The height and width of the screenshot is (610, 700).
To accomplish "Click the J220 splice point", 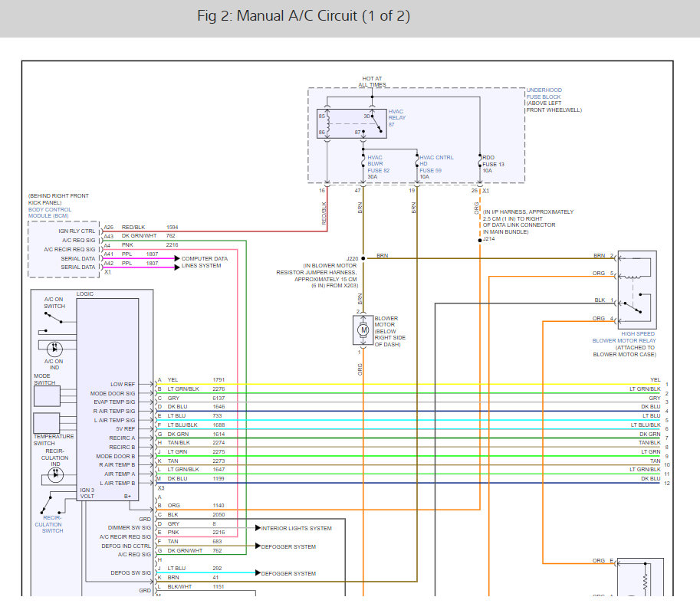I will [x=363, y=258].
